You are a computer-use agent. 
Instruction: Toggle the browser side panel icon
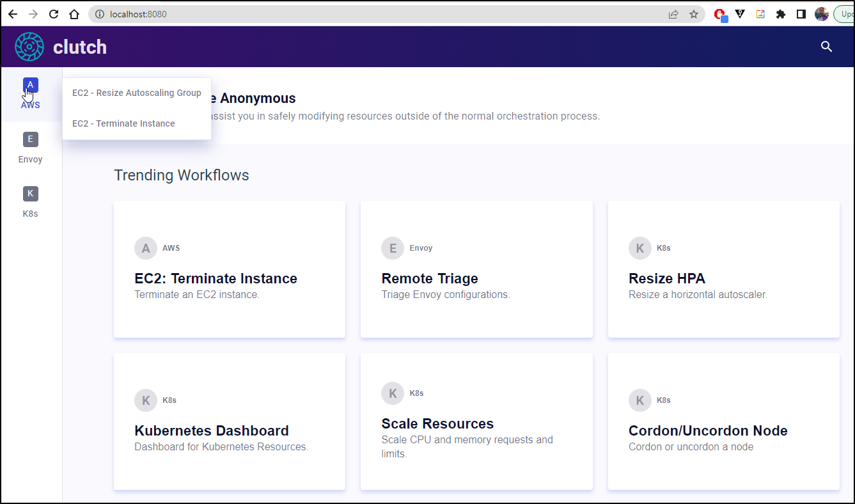tap(801, 14)
